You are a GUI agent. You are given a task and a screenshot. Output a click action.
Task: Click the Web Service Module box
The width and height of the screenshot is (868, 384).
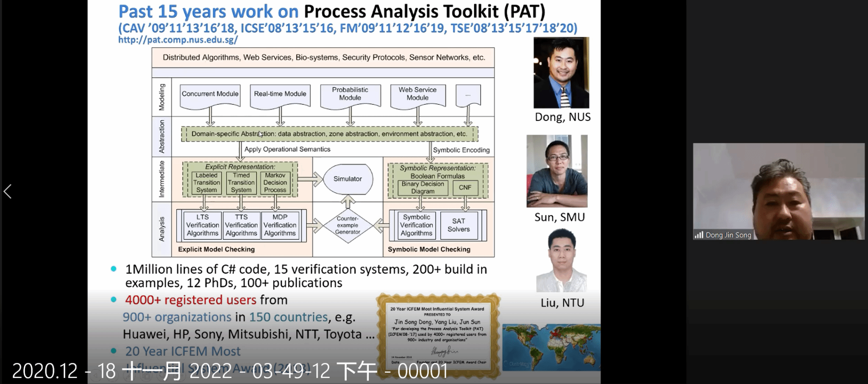[x=417, y=94]
